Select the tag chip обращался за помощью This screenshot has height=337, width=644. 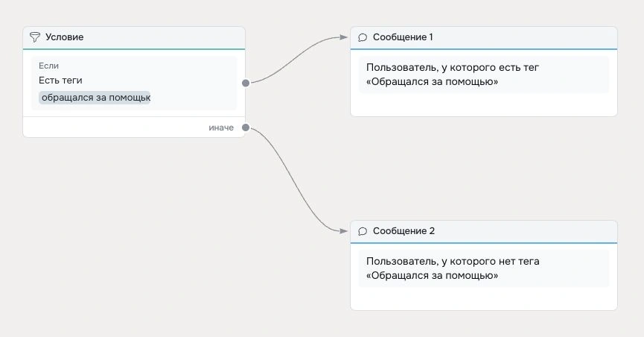[x=95, y=98]
